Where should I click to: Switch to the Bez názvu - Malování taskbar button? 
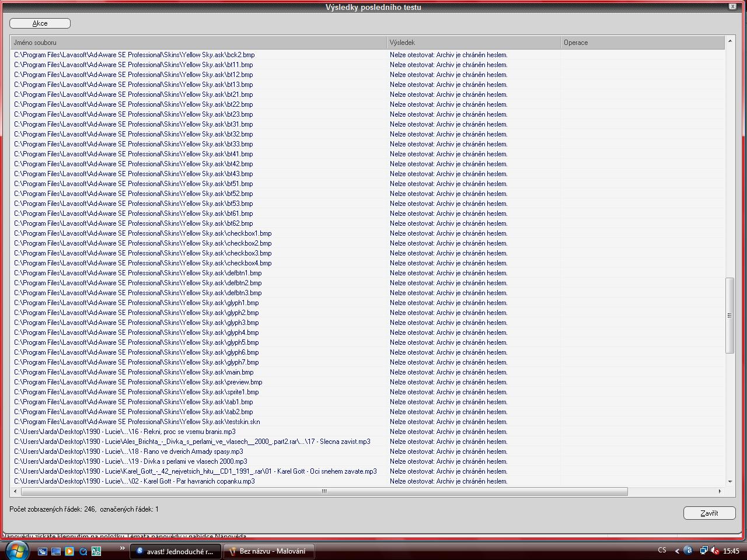pyautogui.click(x=269, y=551)
